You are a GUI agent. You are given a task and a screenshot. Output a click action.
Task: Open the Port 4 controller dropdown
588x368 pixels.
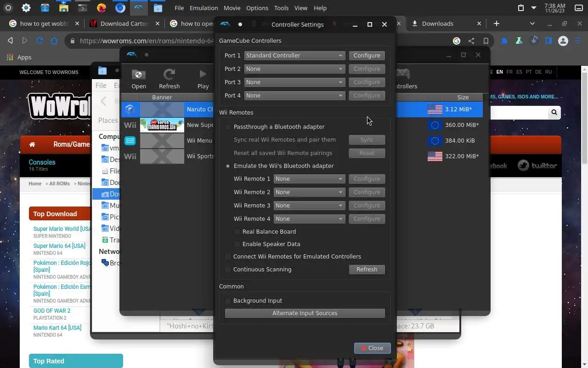coord(294,95)
